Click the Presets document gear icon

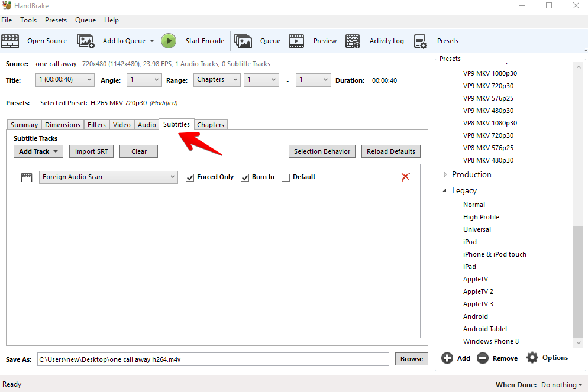click(x=421, y=41)
